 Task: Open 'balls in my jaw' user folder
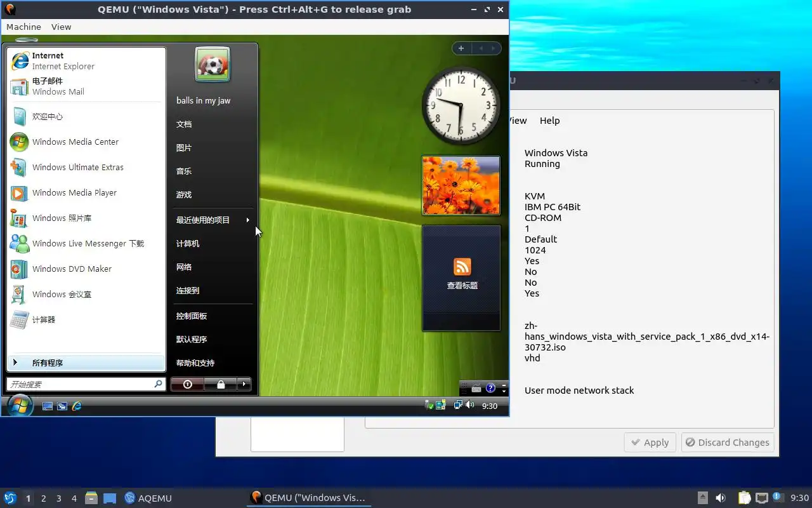[213, 101]
